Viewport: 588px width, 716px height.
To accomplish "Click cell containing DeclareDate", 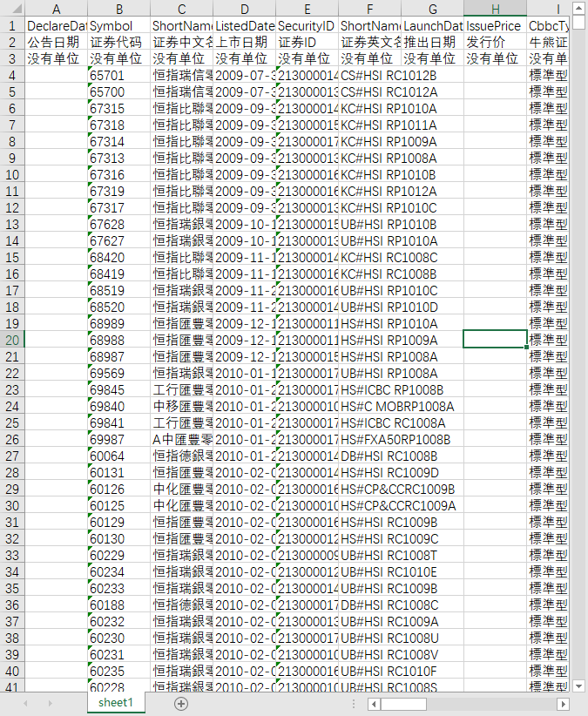I will (x=56, y=25).
